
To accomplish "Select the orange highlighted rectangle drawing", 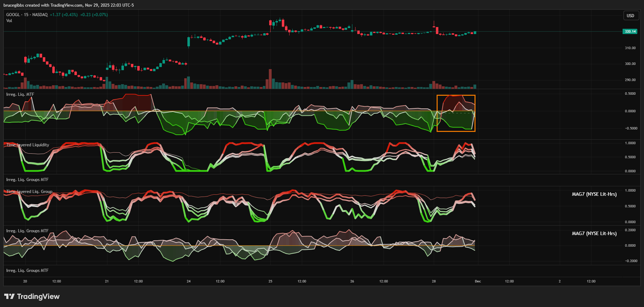I will [456, 95].
